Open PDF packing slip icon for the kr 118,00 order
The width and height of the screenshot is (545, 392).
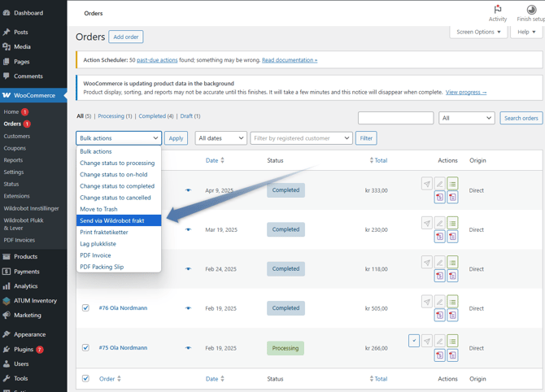452,276
